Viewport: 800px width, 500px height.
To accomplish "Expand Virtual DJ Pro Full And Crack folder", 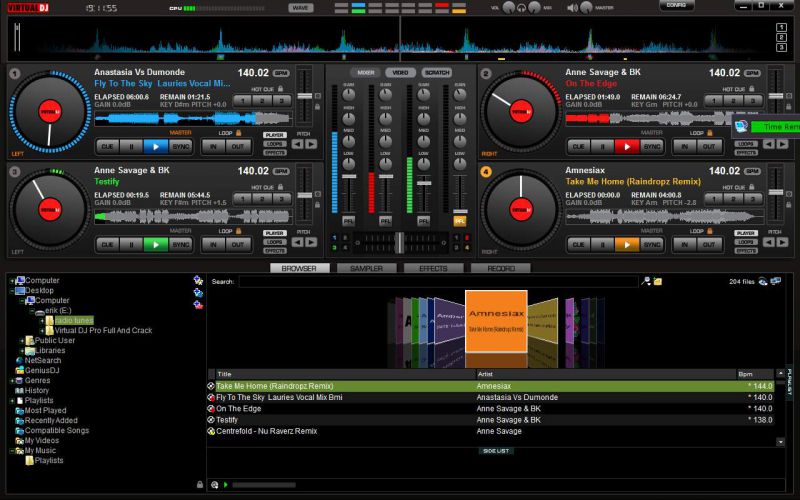I will click(x=42, y=331).
